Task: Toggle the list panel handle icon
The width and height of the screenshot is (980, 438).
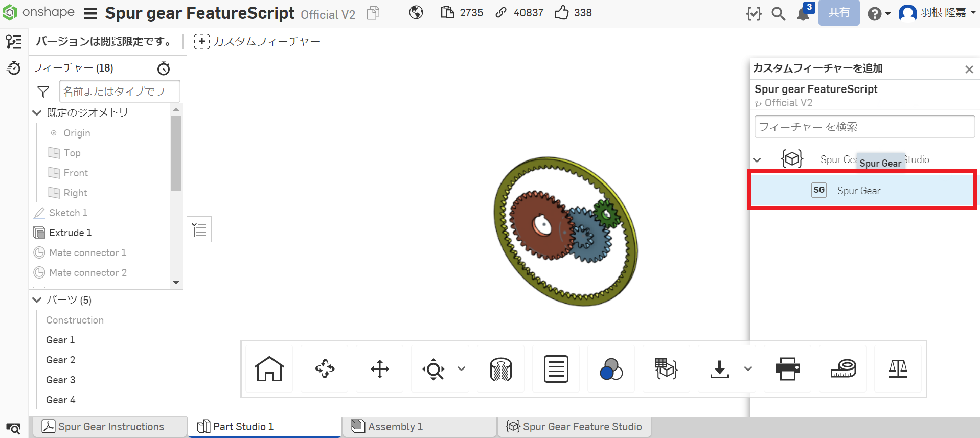Action: pos(199,230)
